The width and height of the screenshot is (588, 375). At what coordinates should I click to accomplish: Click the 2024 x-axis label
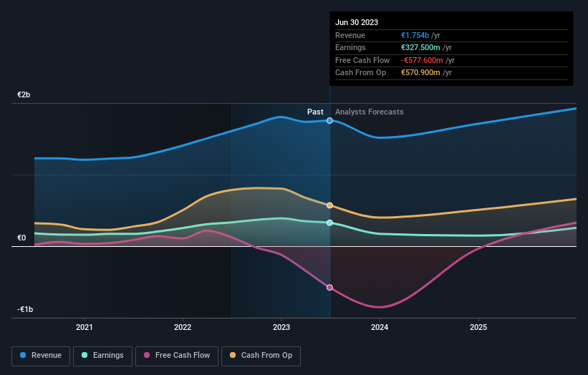point(380,328)
